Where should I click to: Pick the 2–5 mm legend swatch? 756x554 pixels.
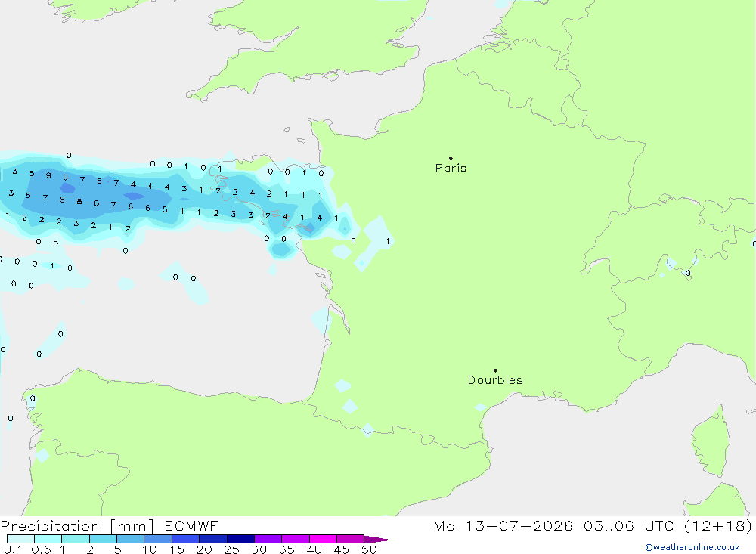(x=103, y=539)
